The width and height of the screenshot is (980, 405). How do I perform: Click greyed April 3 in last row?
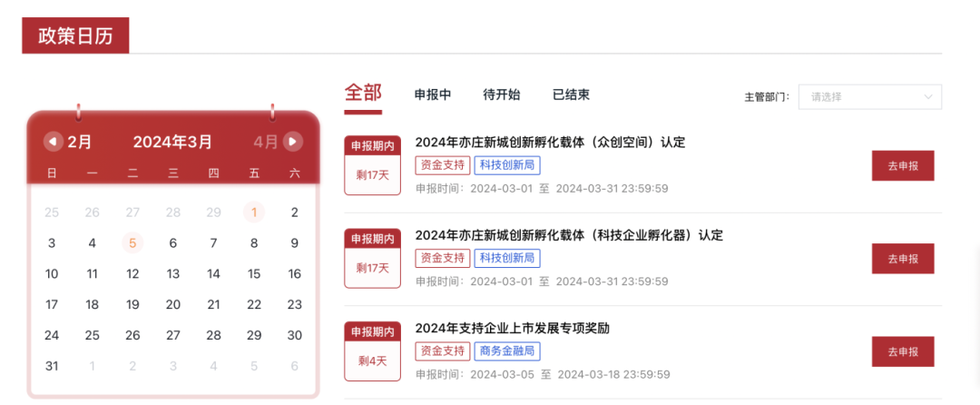point(173,366)
